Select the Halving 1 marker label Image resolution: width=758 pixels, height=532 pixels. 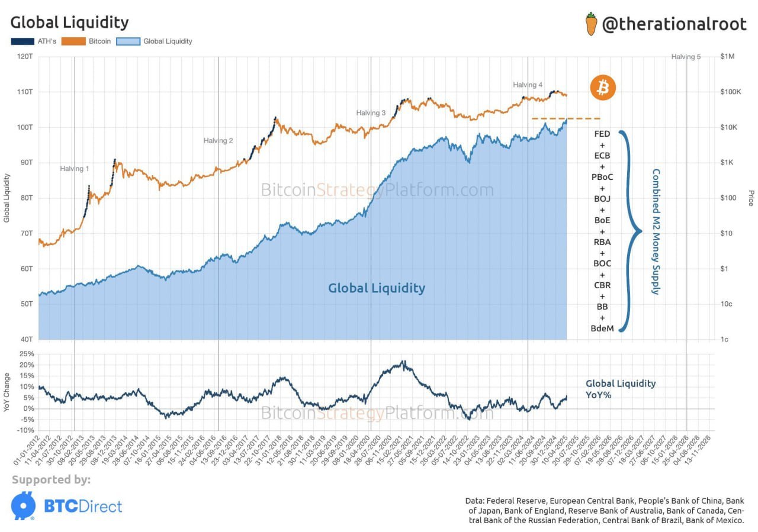pos(75,169)
